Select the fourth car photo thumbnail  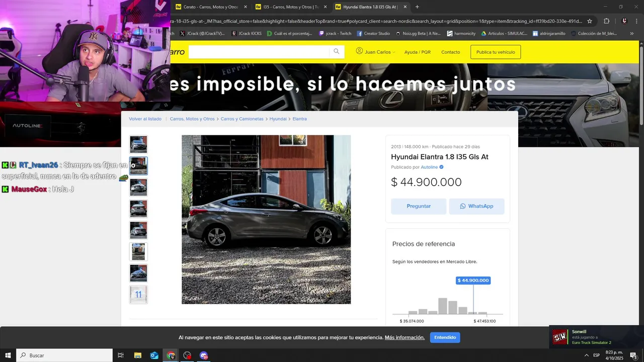[x=138, y=209]
